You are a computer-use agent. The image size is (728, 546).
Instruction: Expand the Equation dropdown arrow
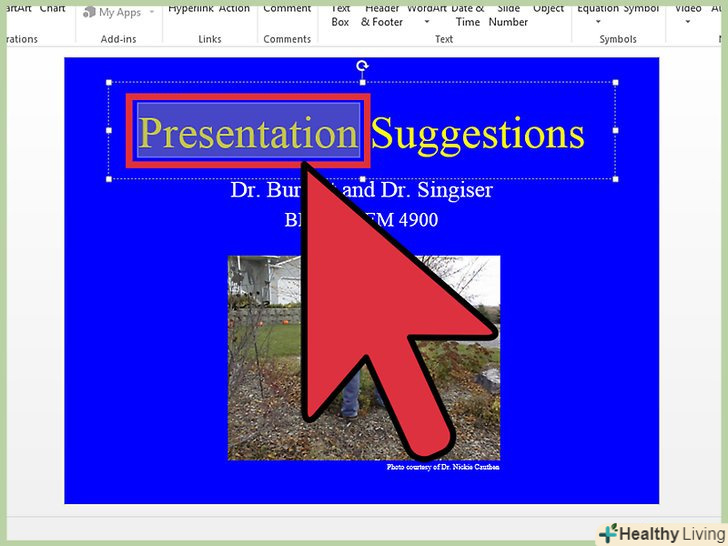pyautogui.click(x=598, y=22)
